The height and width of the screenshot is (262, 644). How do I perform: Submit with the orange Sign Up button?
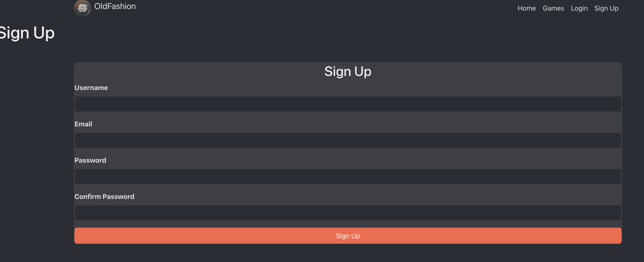pyautogui.click(x=348, y=236)
